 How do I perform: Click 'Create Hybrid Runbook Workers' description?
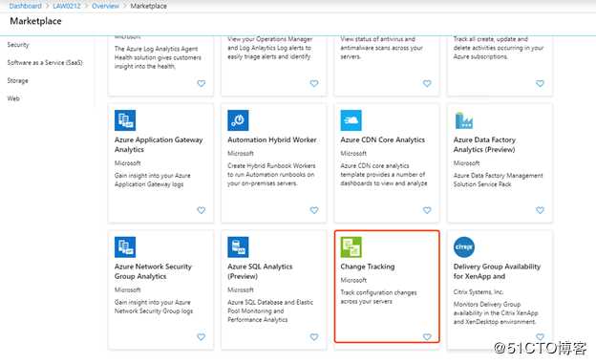pyautogui.click(x=271, y=175)
